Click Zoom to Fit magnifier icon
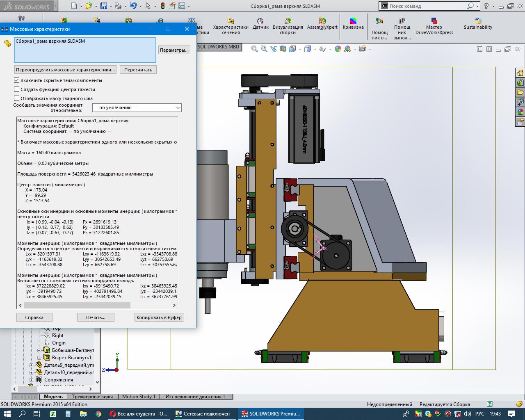The height and width of the screenshot is (420, 525). (x=255, y=49)
